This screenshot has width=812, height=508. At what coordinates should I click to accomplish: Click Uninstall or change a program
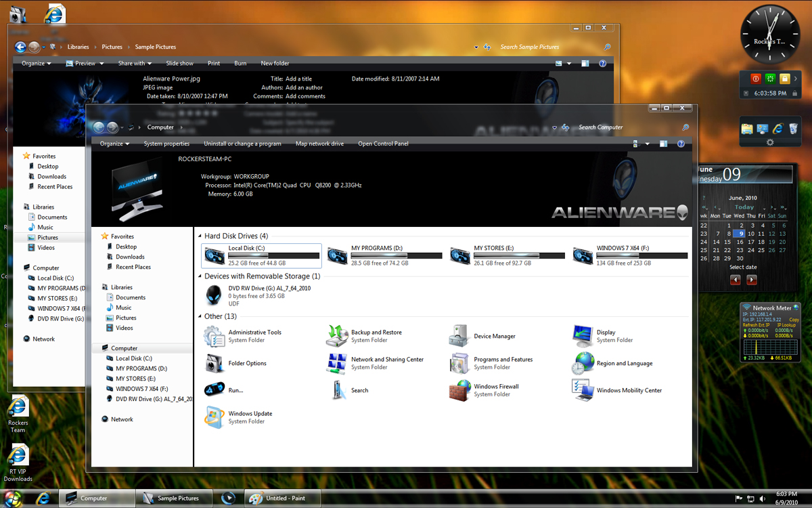click(242, 144)
